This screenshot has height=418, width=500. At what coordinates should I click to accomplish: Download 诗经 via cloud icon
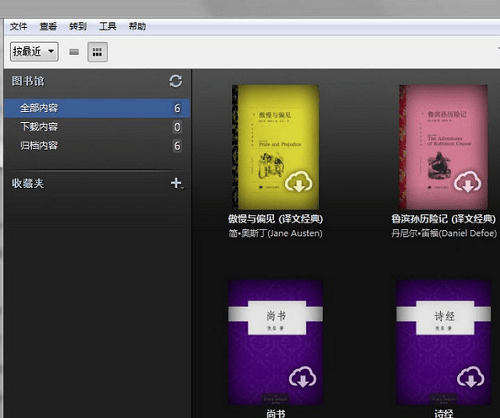coord(470,377)
